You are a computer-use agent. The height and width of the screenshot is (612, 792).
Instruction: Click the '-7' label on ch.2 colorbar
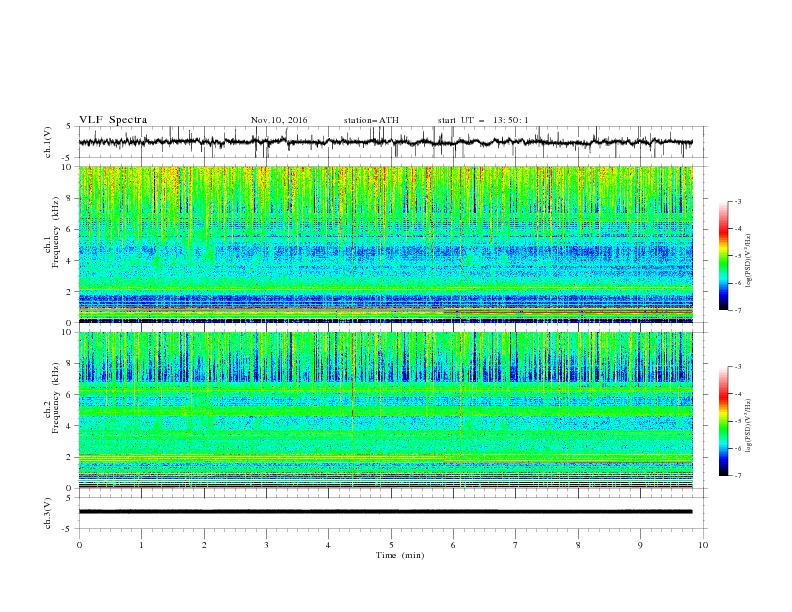737,476
